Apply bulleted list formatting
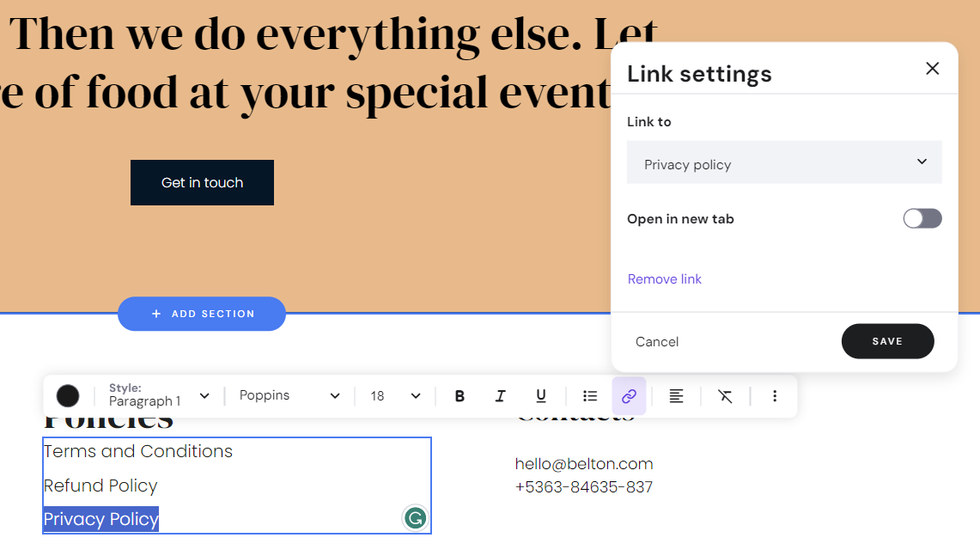Viewport: 980px width, 556px height. tap(590, 396)
